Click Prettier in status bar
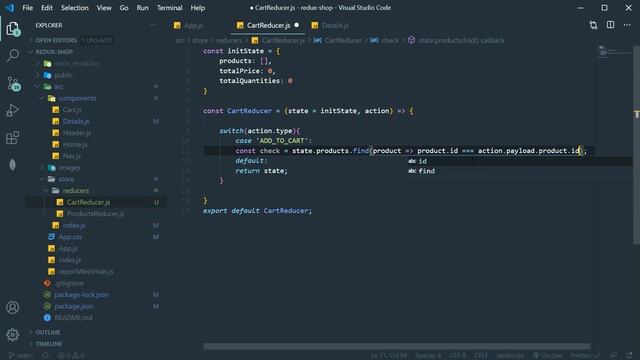 (585, 356)
